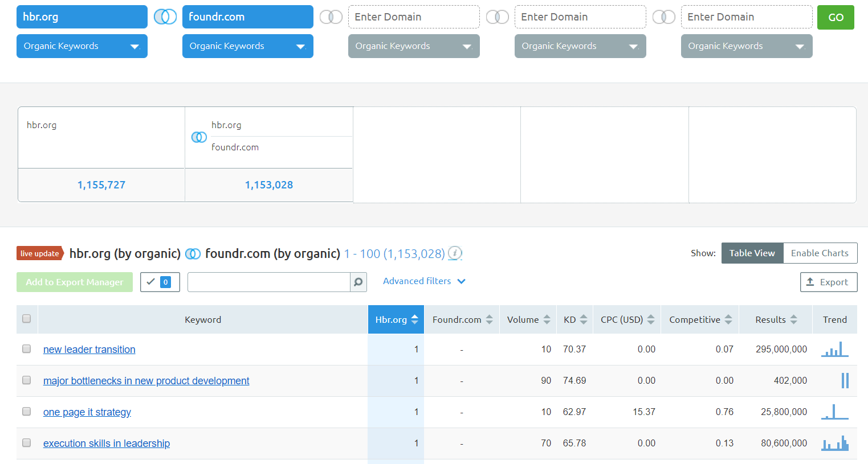Open the execution skills in leadership keyword link
Viewport: 868px width, 464px height.
pos(107,444)
